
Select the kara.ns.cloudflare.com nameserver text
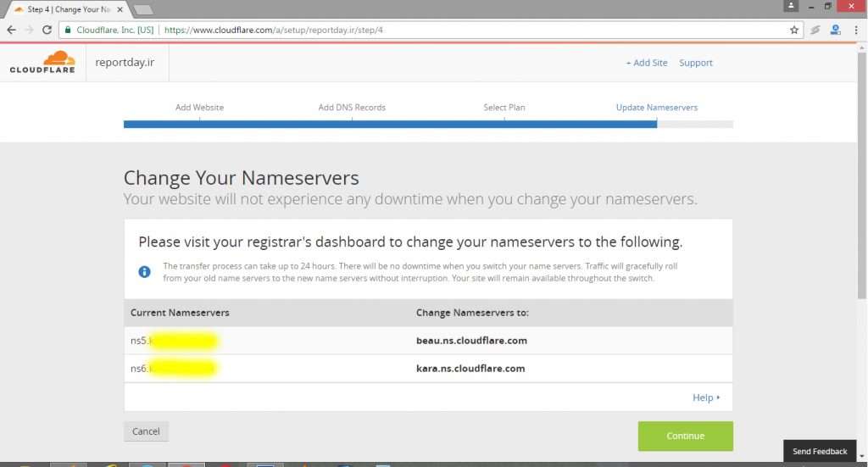pyautogui.click(x=470, y=368)
